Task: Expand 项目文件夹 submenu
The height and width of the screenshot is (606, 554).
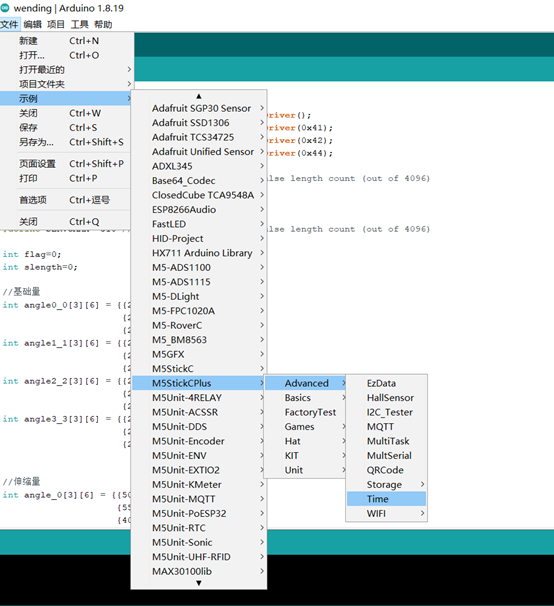Action: coord(67,84)
